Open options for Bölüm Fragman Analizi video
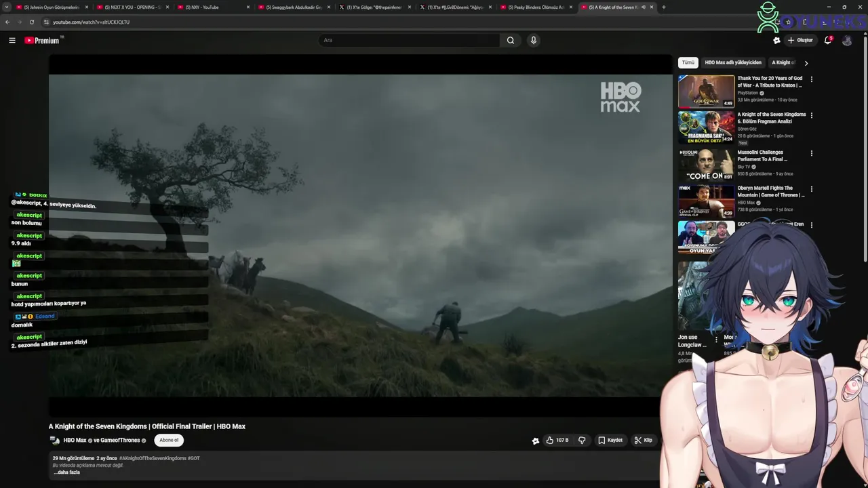Image resolution: width=868 pixels, height=488 pixels. tap(811, 115)
